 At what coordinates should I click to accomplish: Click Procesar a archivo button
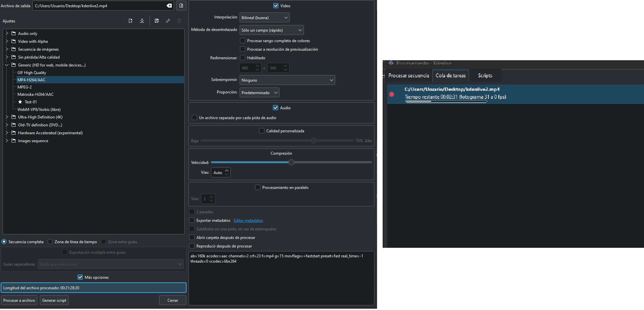coord(19,300)
